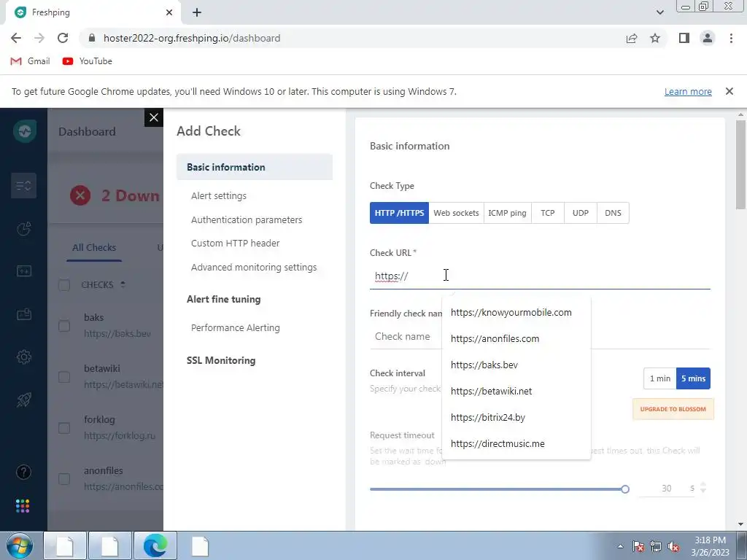The height and width of the screenshot is (560, 747).
Task: Reload the page with refresh icon
Action: point(63,38)
